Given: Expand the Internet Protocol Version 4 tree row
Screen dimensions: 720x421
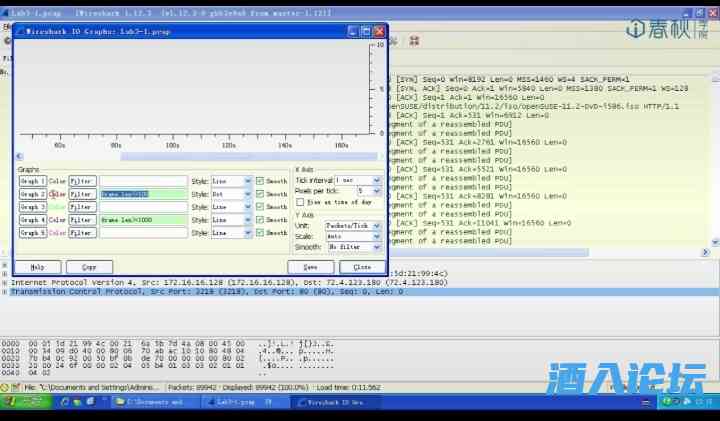Looking at the screenshot, I should coord(5,283).
